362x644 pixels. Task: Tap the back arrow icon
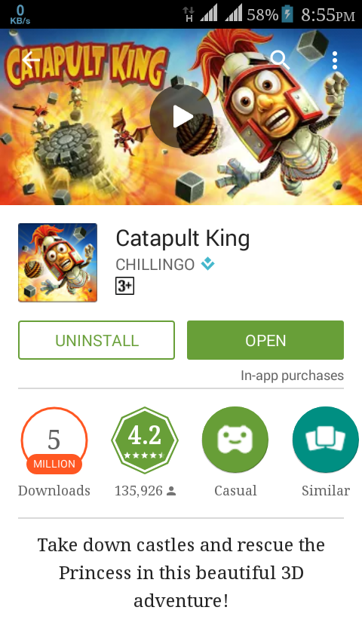[x=31, y=60]
